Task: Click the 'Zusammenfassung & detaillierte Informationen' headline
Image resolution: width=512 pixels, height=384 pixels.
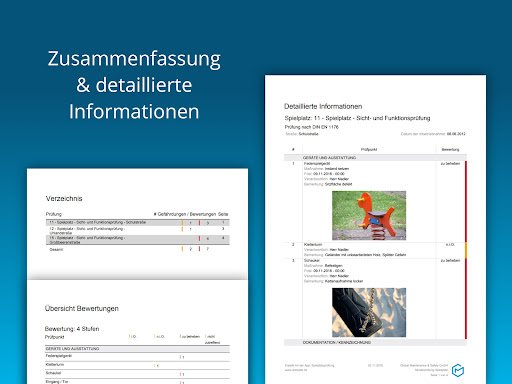Action: tap(134, 85)
